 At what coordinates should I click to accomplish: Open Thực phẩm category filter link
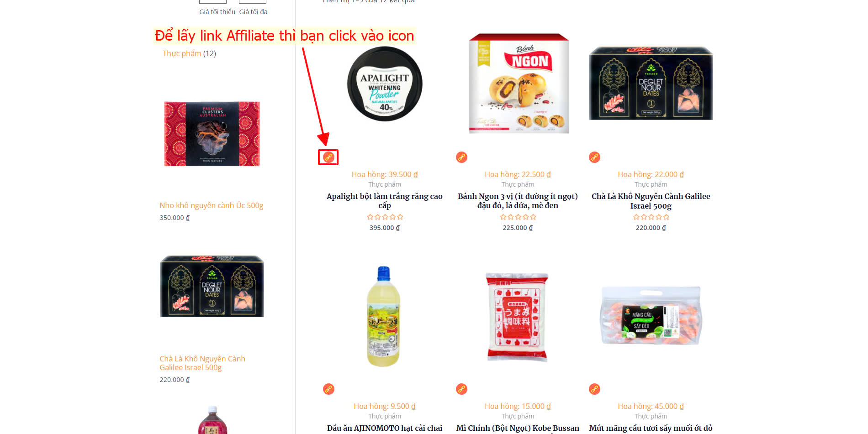pyautogui.click(x=182, y=53)
